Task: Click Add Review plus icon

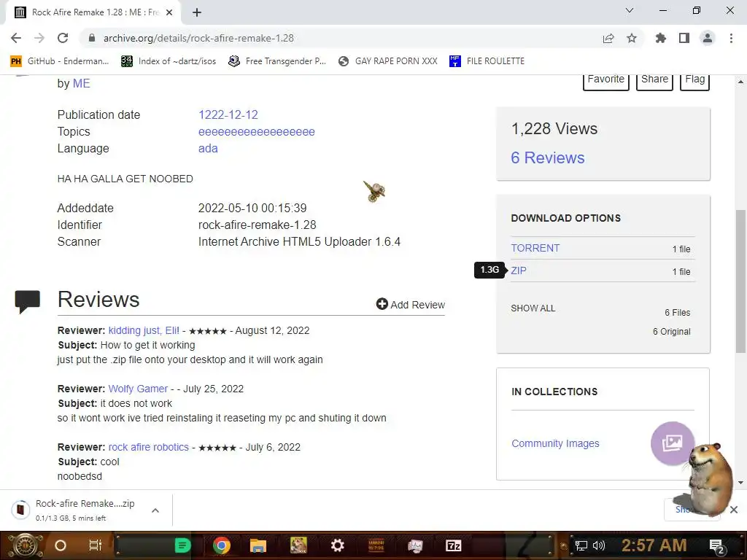Action: pyautogui.click(x=382, y=304)
